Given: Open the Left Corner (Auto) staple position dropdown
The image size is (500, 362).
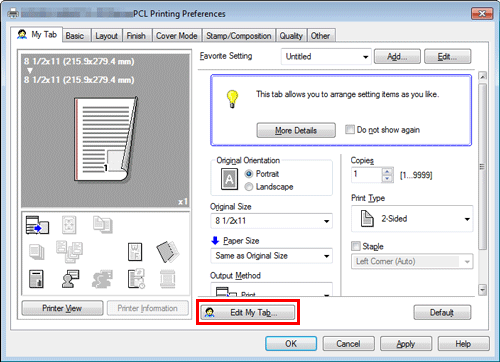Looking at the screenshot, I should 412,261.
